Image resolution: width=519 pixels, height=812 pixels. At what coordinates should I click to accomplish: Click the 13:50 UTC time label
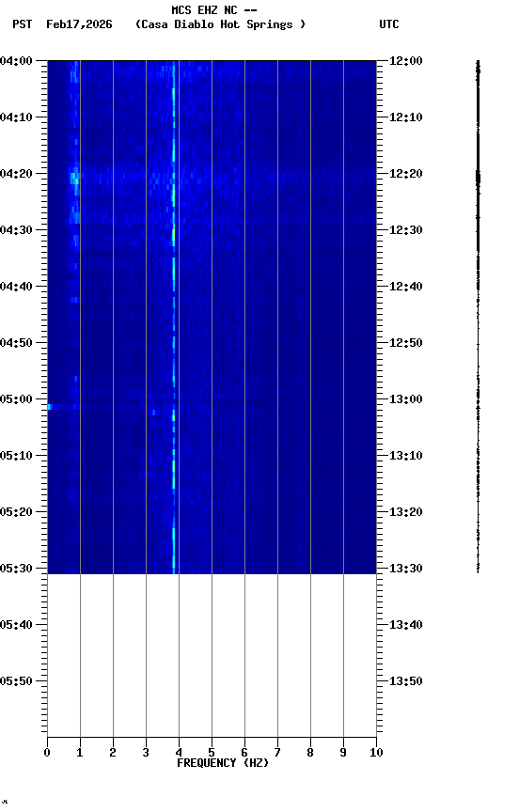[405, 682]
